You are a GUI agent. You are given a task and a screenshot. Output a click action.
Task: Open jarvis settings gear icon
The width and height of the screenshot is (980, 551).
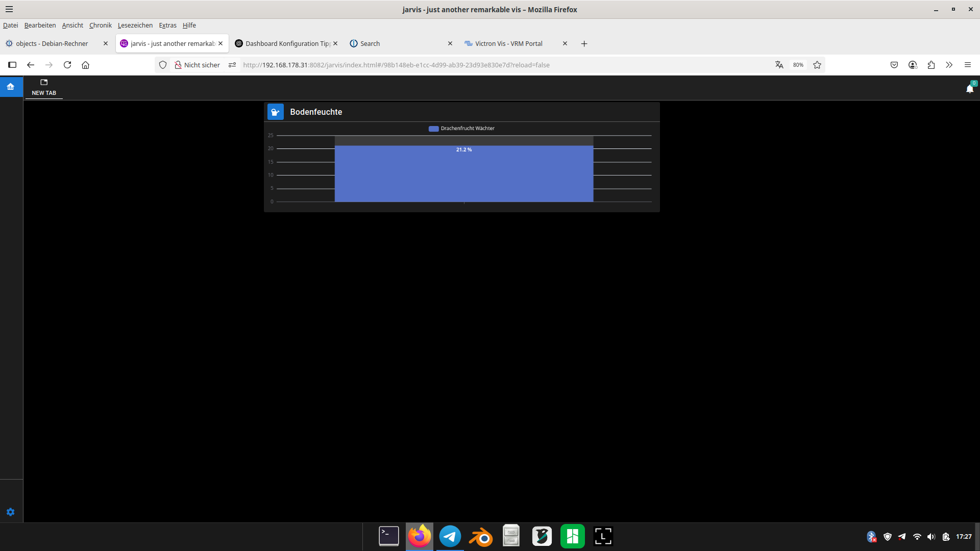(x=11, y=512)
